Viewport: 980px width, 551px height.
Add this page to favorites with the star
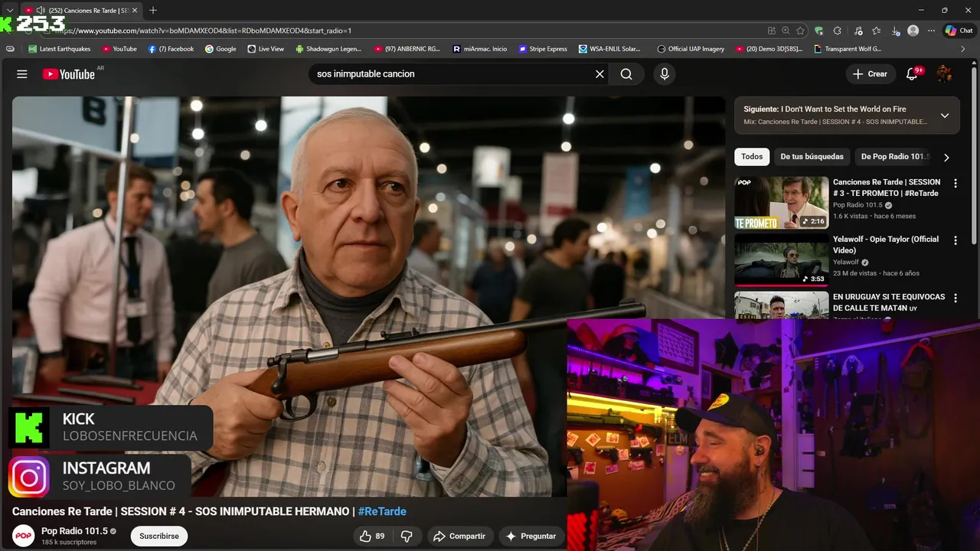pyautogui.click(x=800, y=31)
